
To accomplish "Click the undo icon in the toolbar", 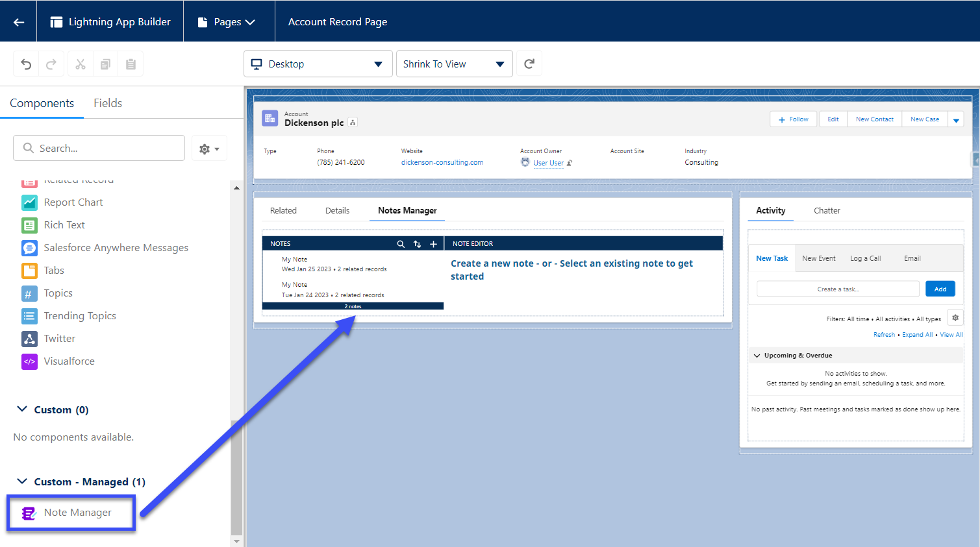I will click(26, 64).
